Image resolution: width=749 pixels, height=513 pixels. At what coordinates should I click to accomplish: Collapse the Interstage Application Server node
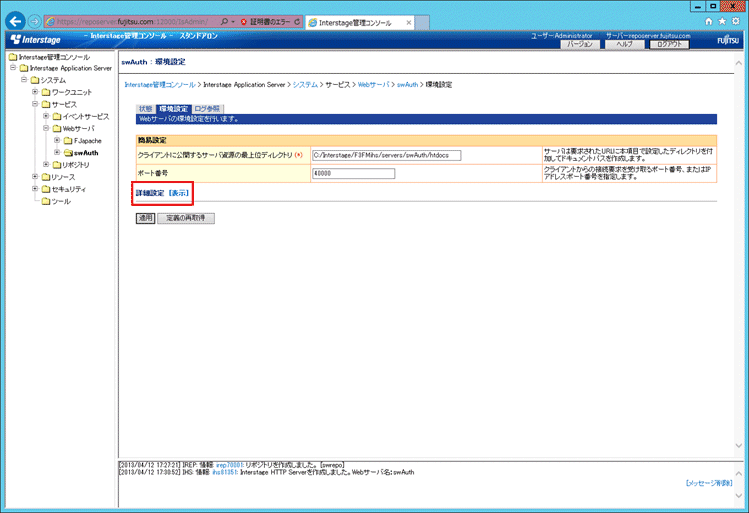[13, 68]
